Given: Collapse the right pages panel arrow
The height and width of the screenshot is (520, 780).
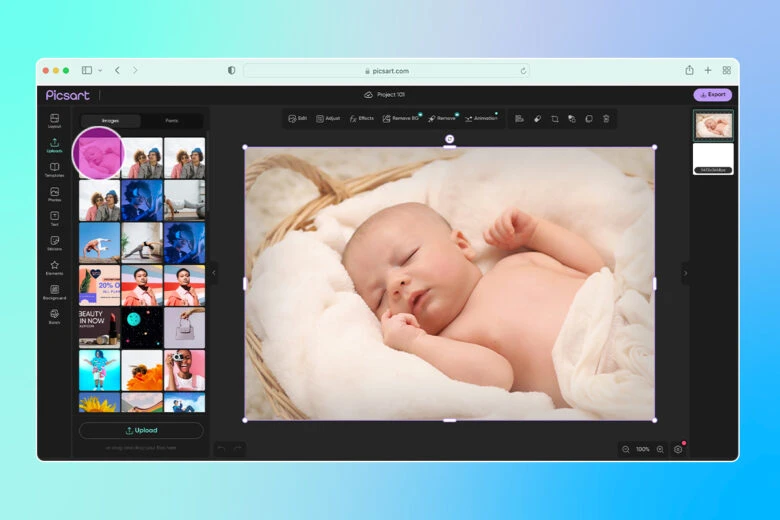Looking at the screenshot, I should click(685, 273).
